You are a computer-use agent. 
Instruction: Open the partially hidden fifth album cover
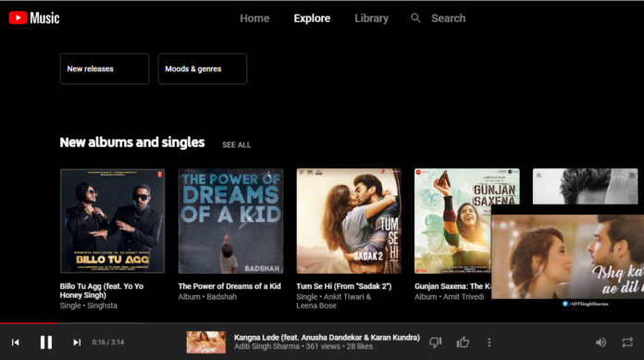[586, 186]
